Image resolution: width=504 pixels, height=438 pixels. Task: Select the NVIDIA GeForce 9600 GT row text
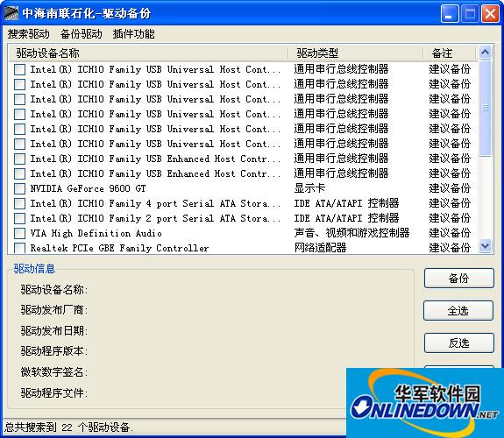88,188
